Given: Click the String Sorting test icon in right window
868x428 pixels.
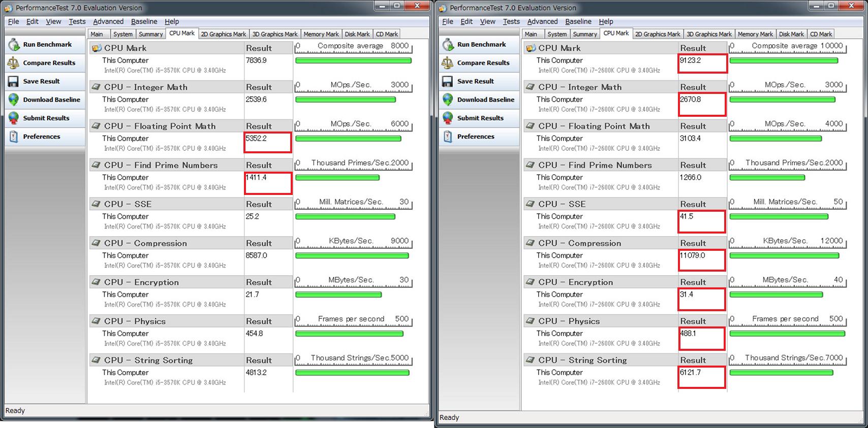Looking at the screenshot, I should coord(530,360).
